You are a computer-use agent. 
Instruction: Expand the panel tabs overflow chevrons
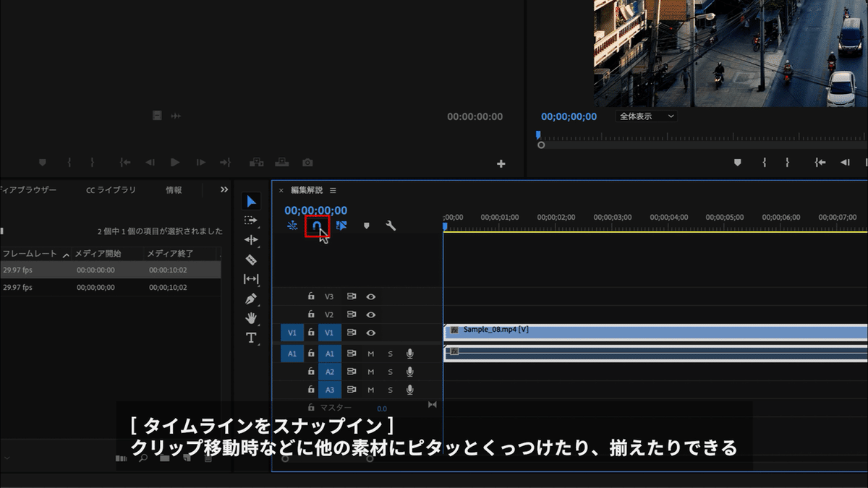(x=224, y=189)
